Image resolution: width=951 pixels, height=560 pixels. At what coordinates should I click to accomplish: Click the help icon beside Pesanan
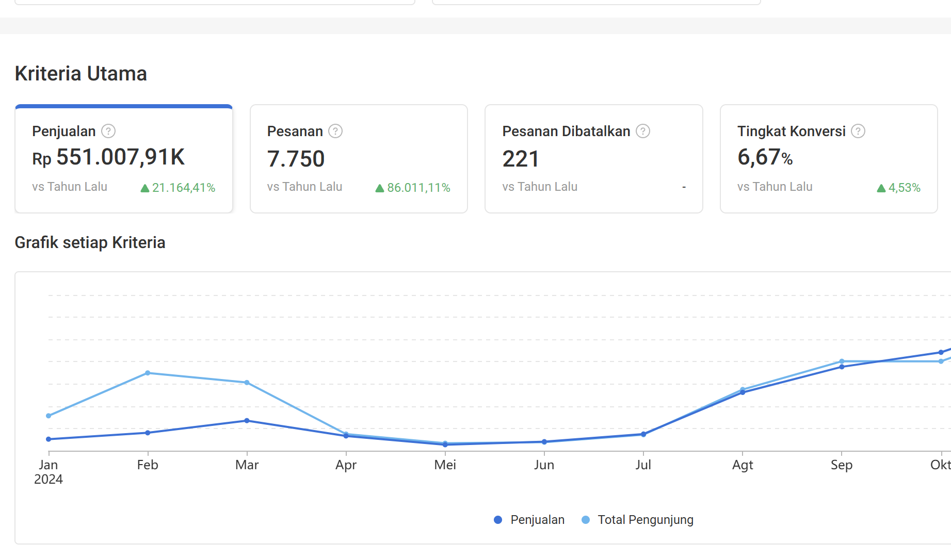pos(335,131)
